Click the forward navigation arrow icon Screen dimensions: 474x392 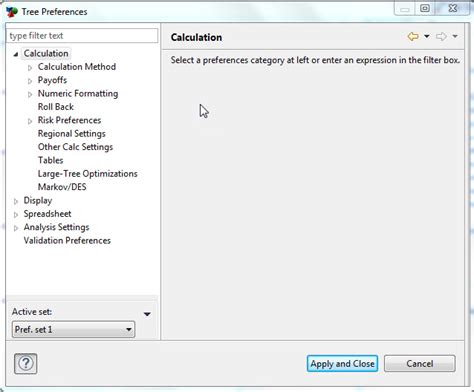(x=441, y=36)
